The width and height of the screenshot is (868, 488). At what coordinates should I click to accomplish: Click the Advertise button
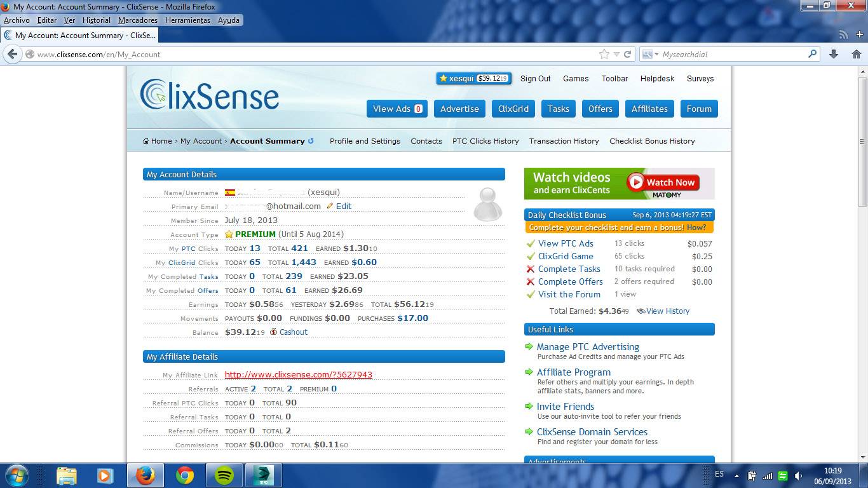459,109
